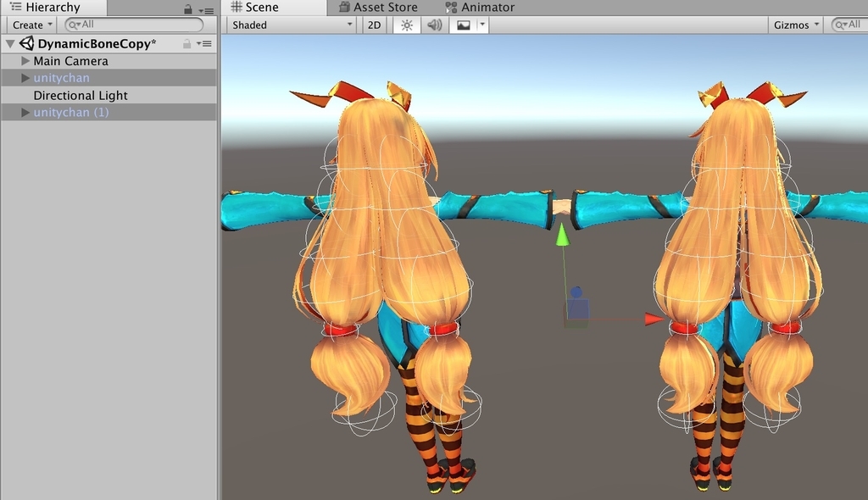This screenshot has height=500, width=868.
Task: Toggle scene effects image icon
Action: point(464,25)
